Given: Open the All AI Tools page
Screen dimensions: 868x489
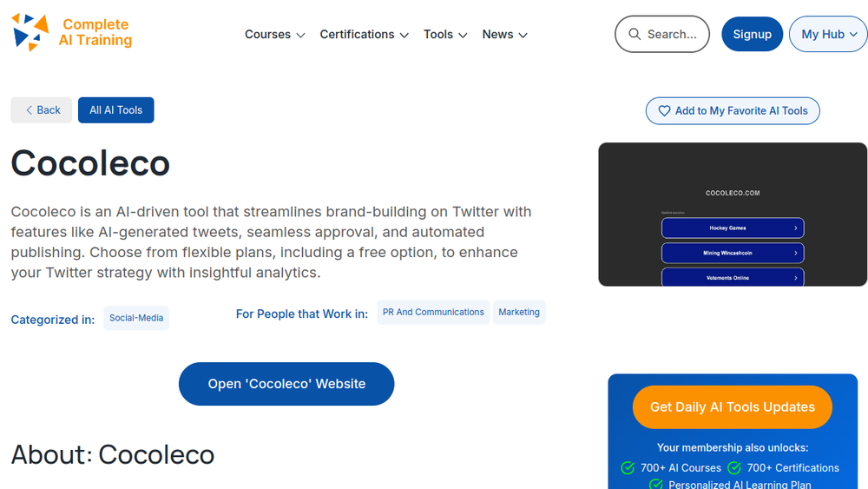Looking at the screenshot, I should [115, 110].
